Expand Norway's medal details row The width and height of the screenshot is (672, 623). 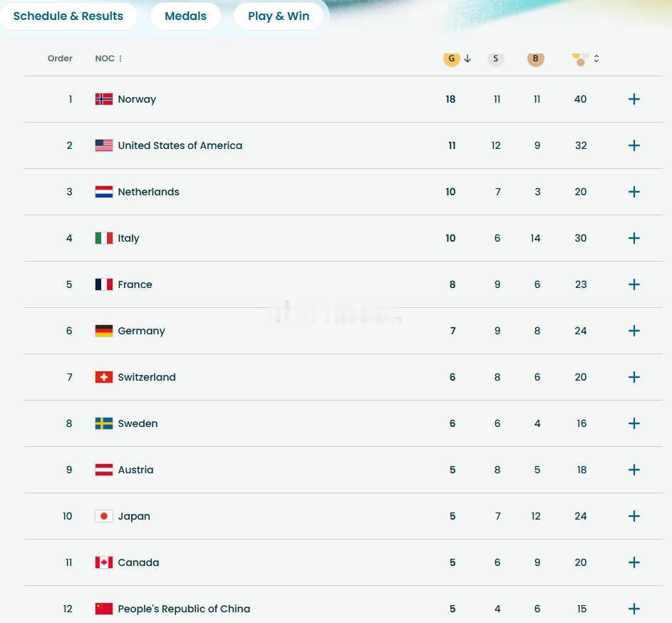tap(634, 99)
